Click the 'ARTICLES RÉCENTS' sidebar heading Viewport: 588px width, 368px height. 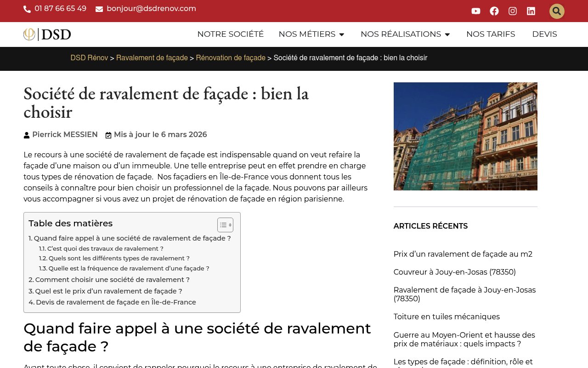pos(430,226)
